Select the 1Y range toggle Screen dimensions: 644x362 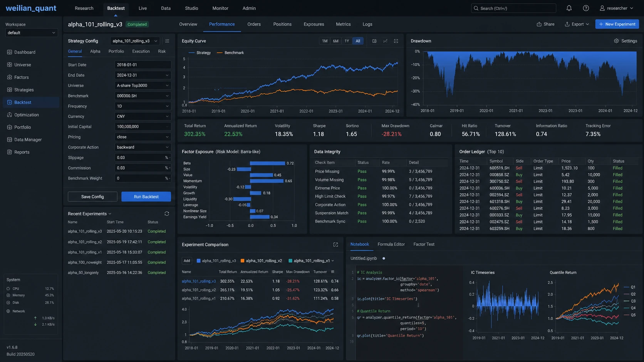347,41
